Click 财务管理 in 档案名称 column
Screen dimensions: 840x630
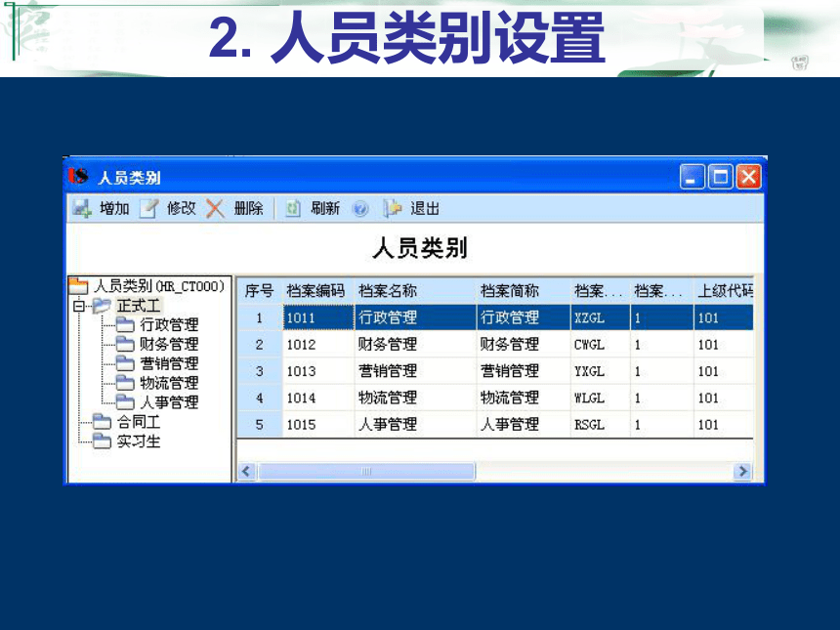pyautogui.click(x=415, y=345)
